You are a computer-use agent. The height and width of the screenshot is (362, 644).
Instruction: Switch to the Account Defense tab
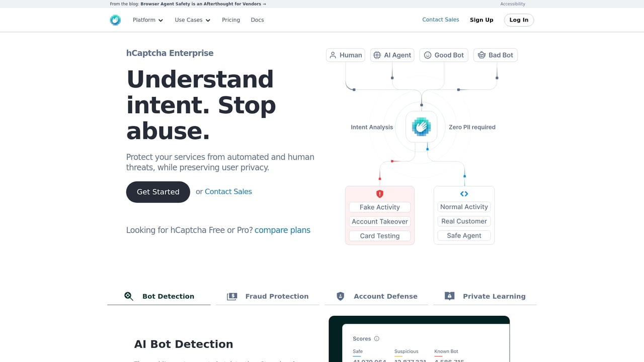pyautogui.click(x=376, y=296)
